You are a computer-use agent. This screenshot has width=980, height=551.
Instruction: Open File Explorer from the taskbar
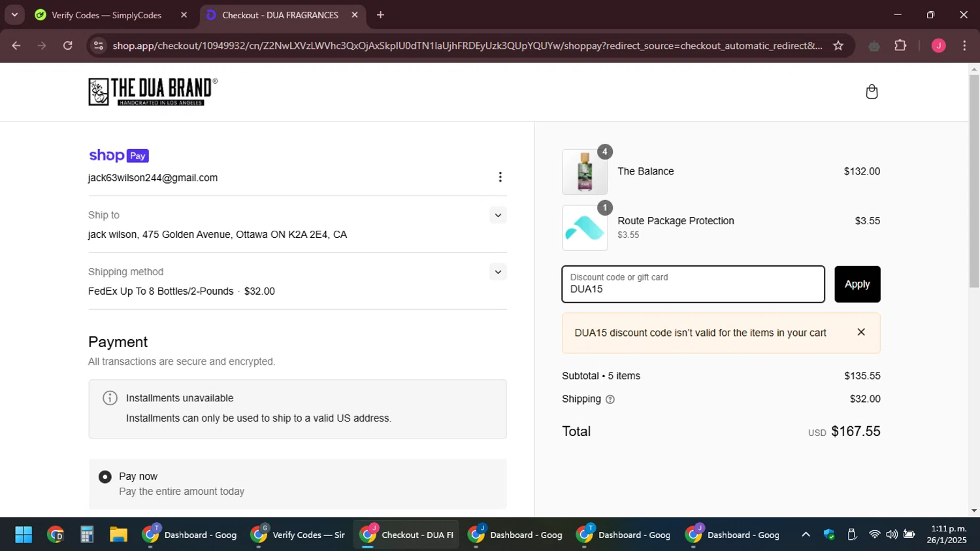[118, 535]
